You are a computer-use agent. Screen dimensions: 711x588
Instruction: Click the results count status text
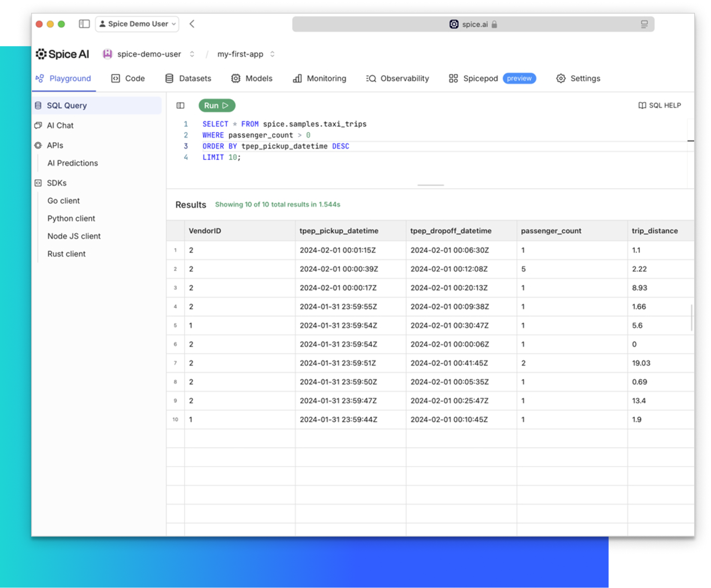(277, 205)
